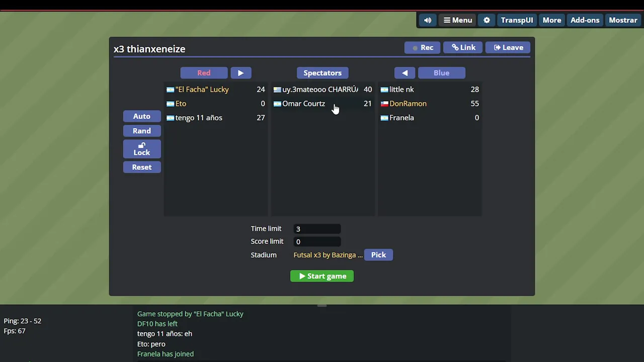Pick a different stadium
Image resolution: width=644 pixels, height=362 pixels.
click(378, 255)
